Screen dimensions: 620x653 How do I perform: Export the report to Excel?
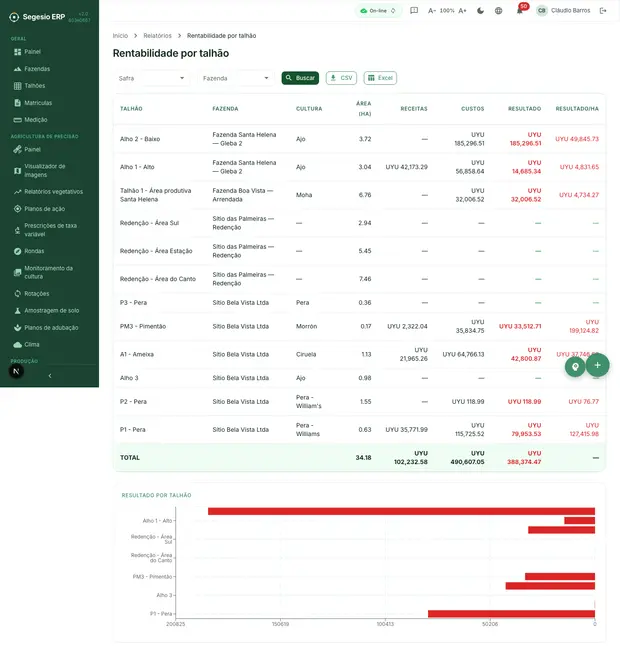point(380,78)
